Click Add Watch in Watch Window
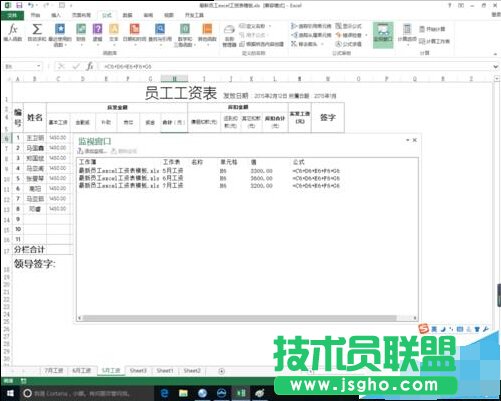Image resolution: width=501 pixels, height=401 pixels. click(x=92, y=151)
